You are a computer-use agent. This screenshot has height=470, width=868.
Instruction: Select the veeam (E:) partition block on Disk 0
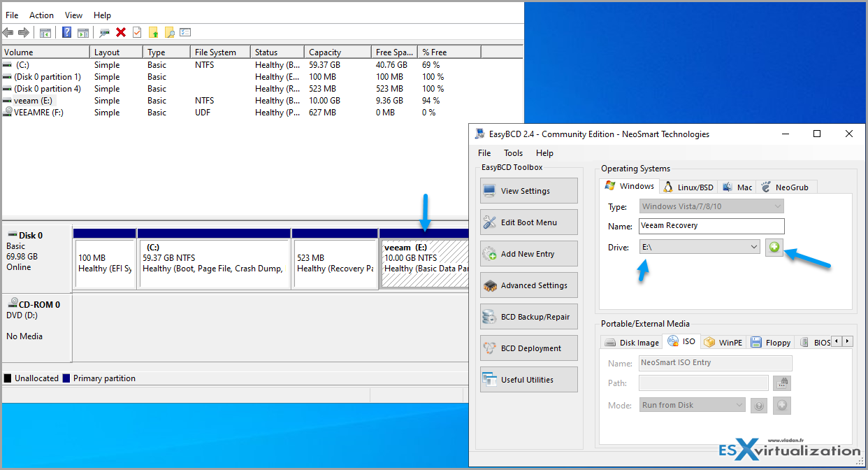424,263
